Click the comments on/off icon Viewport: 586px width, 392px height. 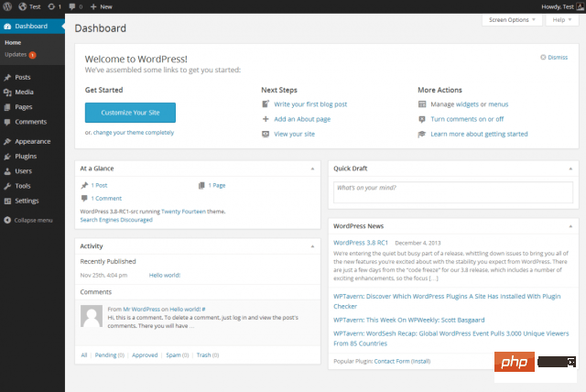click(422, 119)
